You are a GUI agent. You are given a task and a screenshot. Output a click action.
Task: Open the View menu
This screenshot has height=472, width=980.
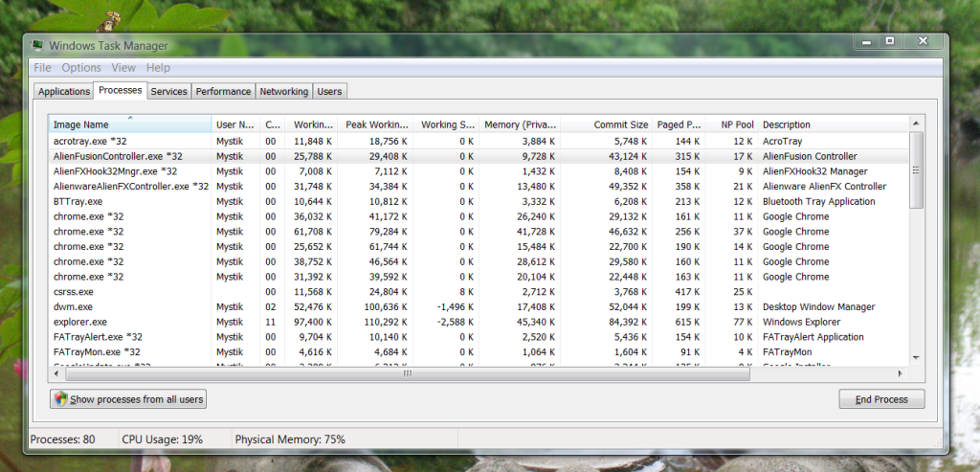(123, 68)
